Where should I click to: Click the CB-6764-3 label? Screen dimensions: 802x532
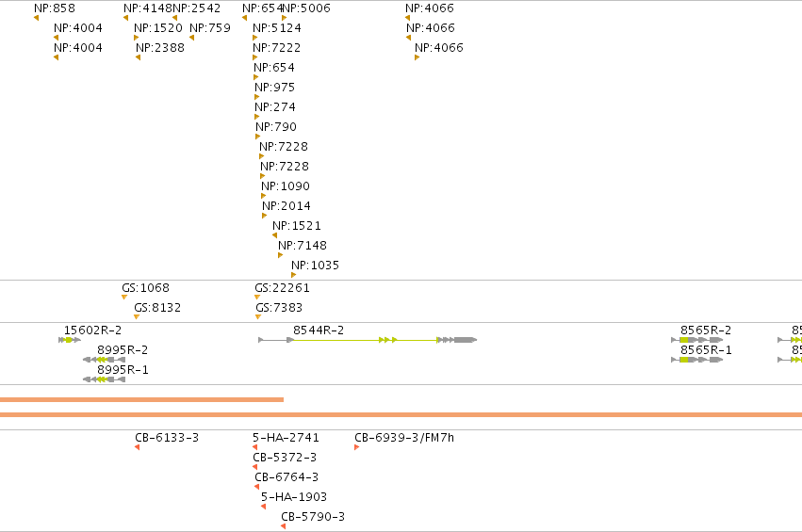[x=286, y=476]
